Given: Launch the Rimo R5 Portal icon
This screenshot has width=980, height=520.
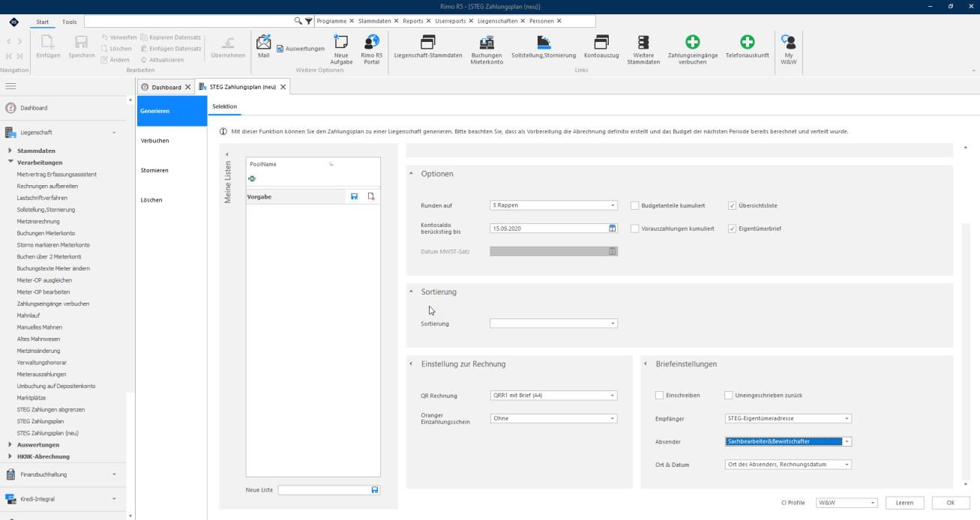Looking at the screenshot, I should tap(371, 50).
